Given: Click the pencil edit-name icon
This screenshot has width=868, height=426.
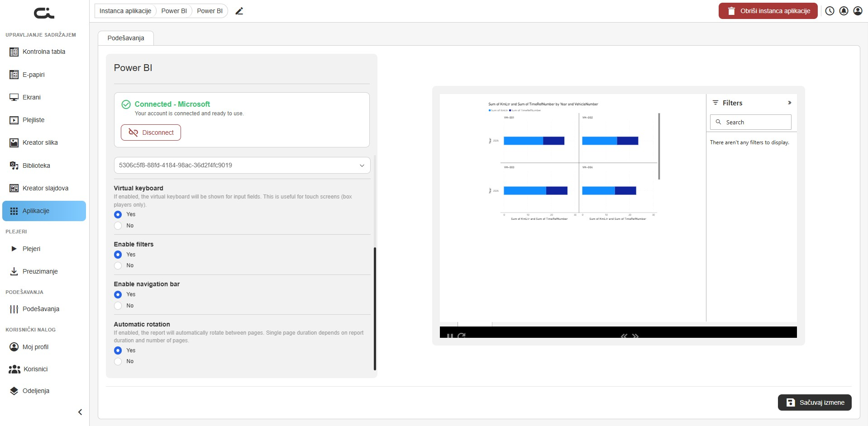Looking at the screenshot, I should tap(239, 11).
